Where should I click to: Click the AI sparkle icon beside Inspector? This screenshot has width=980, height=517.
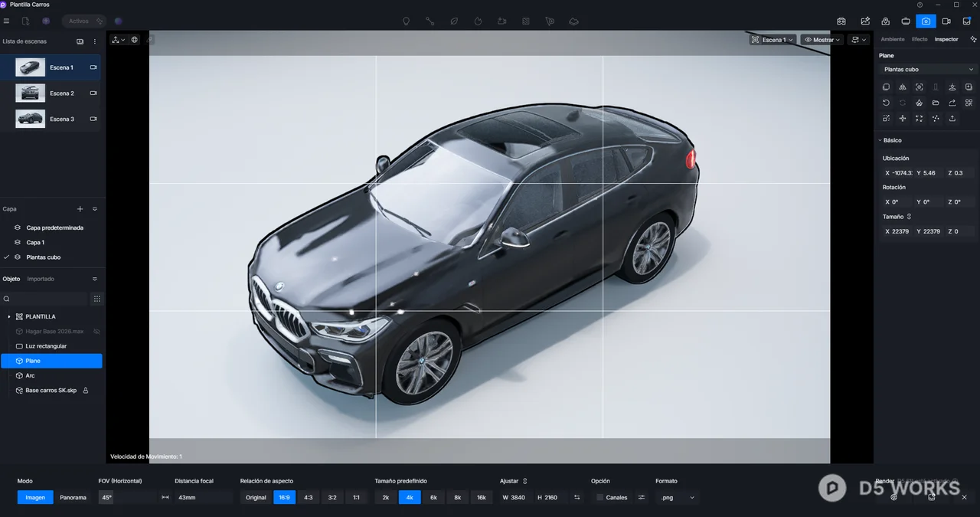973,39
